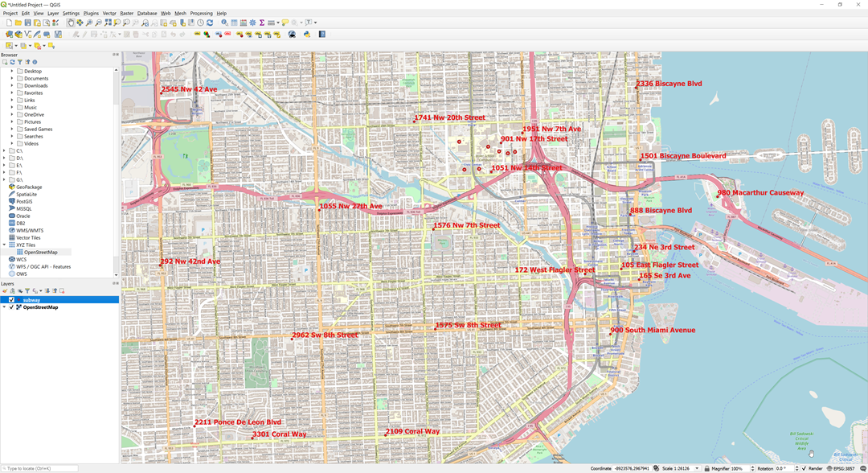The height and width of the screenshot is (473, 868).
Task: Click the Magnifier value field
Action: click(x=741, y=468)
